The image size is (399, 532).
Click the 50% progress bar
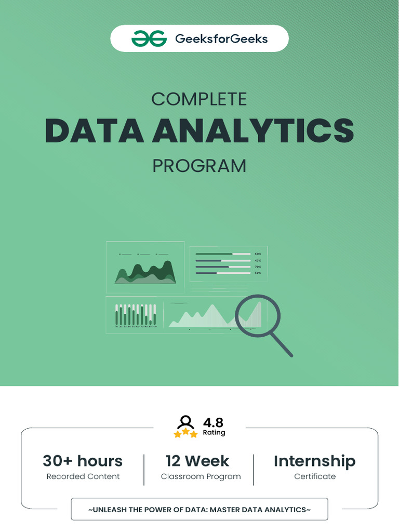[223, 273]
